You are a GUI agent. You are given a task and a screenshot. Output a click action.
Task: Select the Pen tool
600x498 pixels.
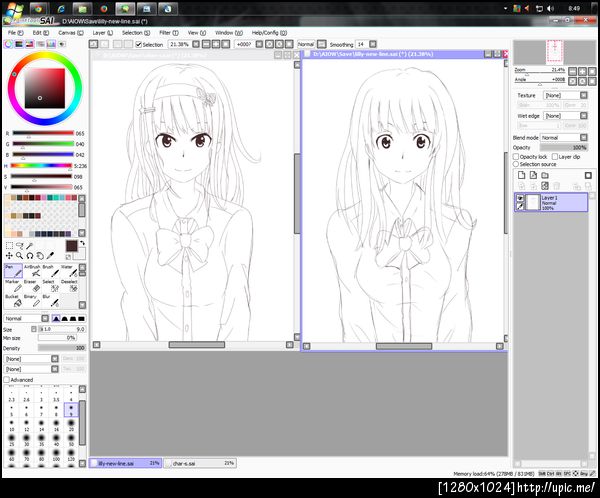13,271
